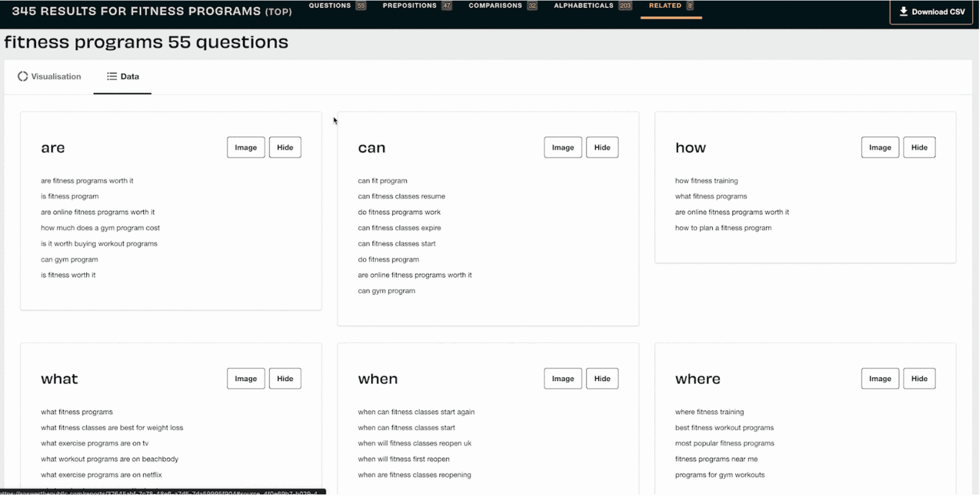Hide the 'where' questions card
980x496 pixels.
point(919,379)
